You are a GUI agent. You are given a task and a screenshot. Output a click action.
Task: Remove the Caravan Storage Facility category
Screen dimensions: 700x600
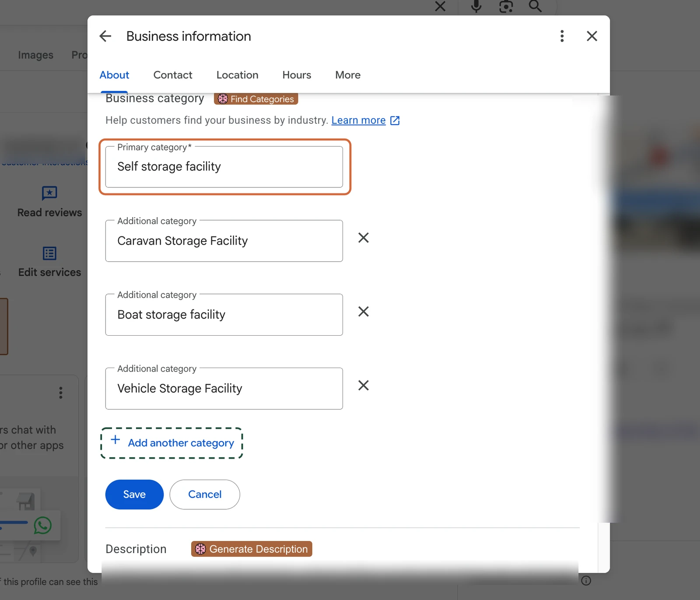[x=364, y=238]
